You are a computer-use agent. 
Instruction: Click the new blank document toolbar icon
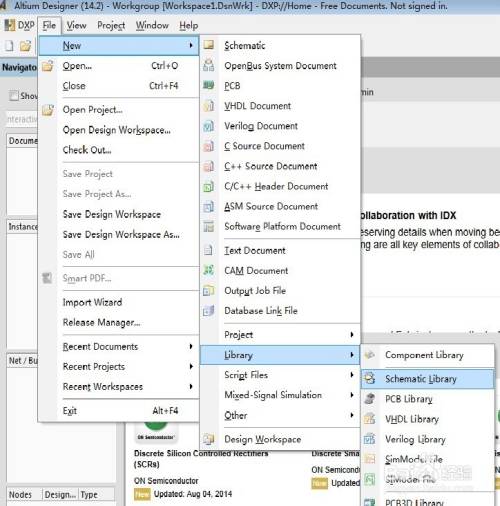pyautogui.click(x=10, y=46)
